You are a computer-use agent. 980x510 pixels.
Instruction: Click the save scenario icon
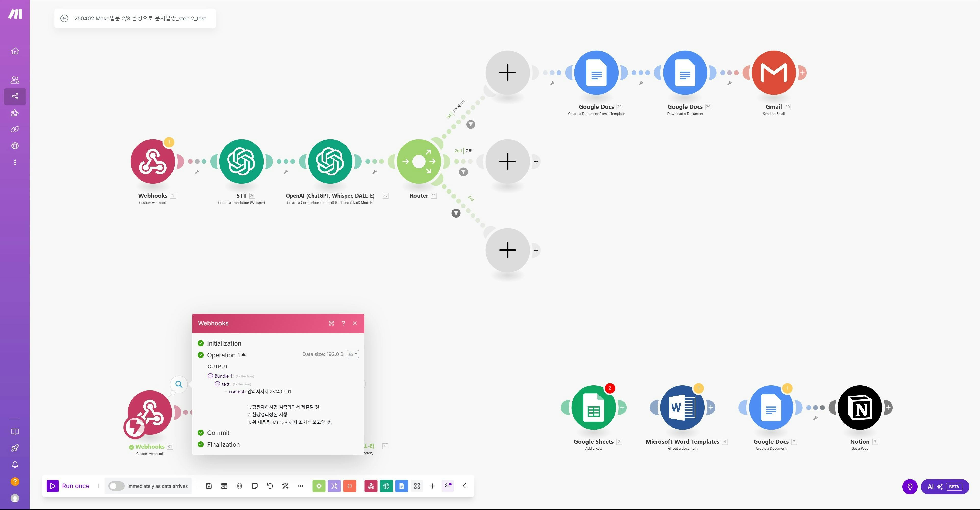(209, 486)
